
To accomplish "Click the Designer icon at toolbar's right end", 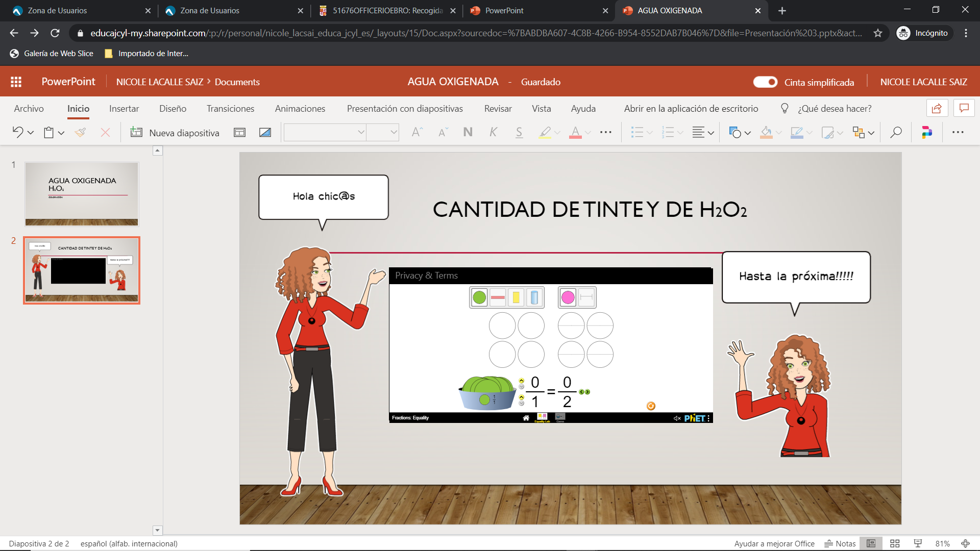I will (x=926, y=132).
